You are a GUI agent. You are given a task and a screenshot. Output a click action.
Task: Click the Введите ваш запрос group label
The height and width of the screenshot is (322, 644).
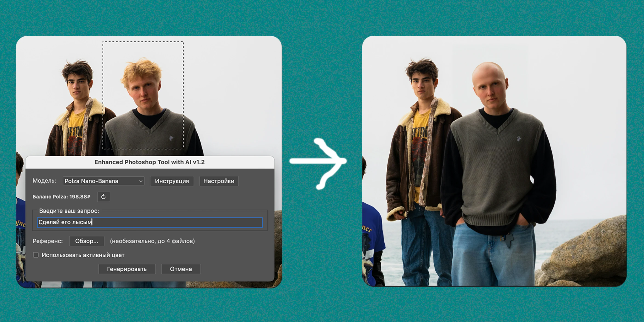click(x=69, y=211)
